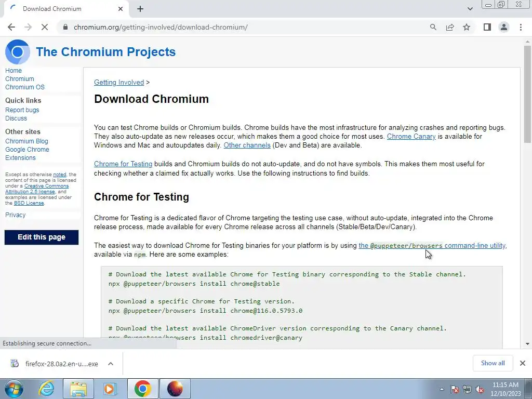532x399 pixels.
Task: Stop loading the page with X icon
Action: tap(45, 27)
